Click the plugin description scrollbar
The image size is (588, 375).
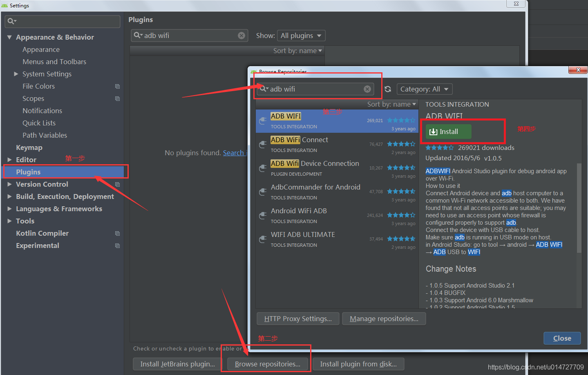pyautogui.click(x=579, y=208)
